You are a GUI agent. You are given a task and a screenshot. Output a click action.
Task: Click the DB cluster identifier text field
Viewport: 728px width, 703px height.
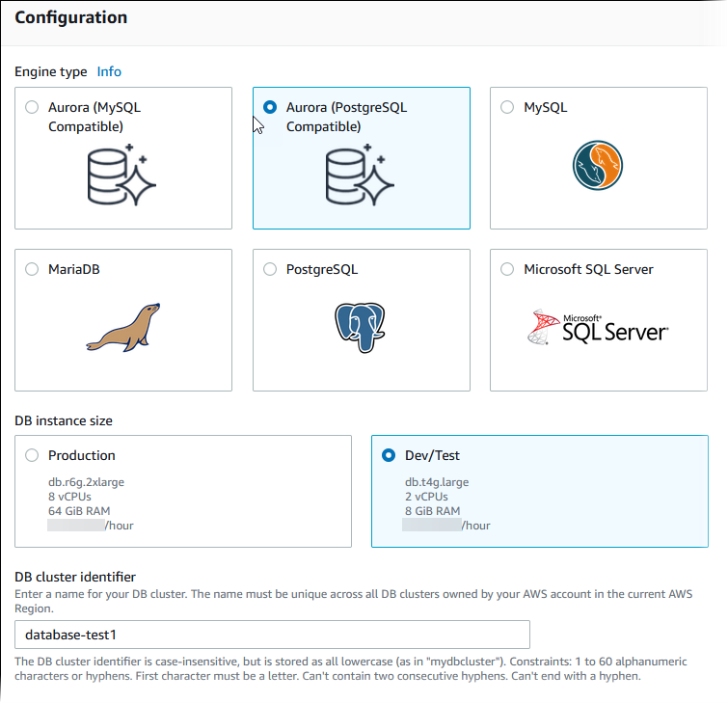272,635
